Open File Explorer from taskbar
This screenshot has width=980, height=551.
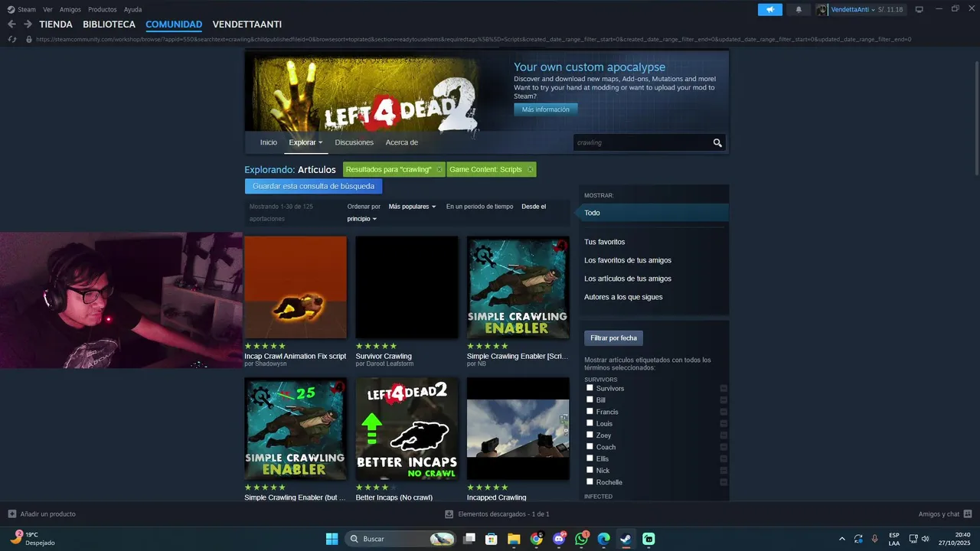(x=514, y=539)
